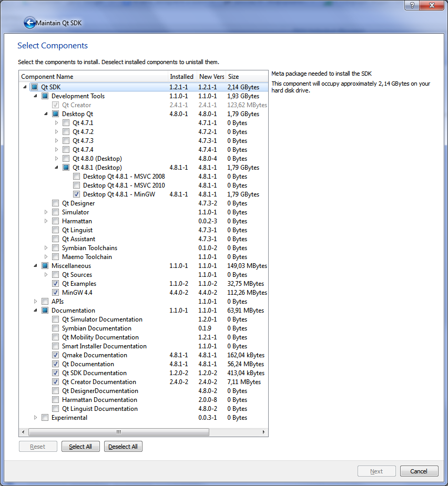The width and height of the screenshot is (448, 486).
Task: Click the horizontal scrollbar right arrow
Action: tap(264, 432)
